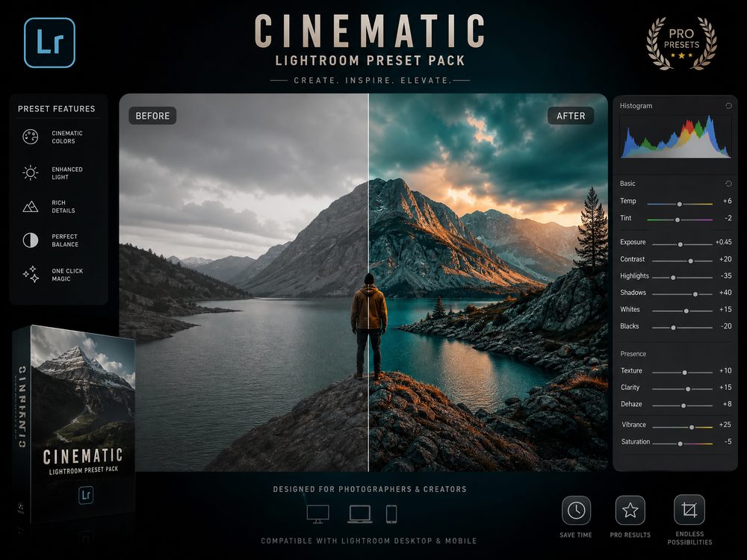Click the Highlights value -35
This screenshot has width=747, height=560.
(726, 276)
